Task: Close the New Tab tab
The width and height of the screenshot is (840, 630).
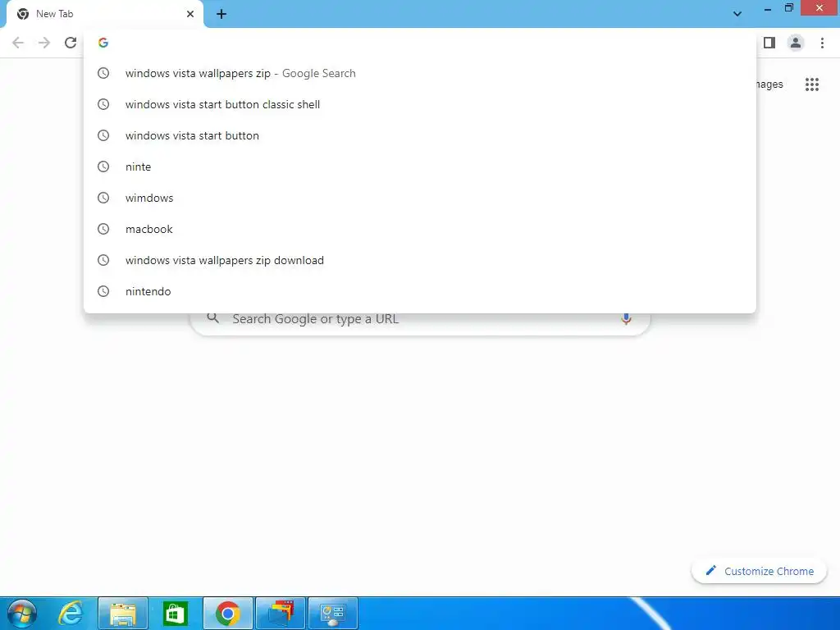Action: 190,14
